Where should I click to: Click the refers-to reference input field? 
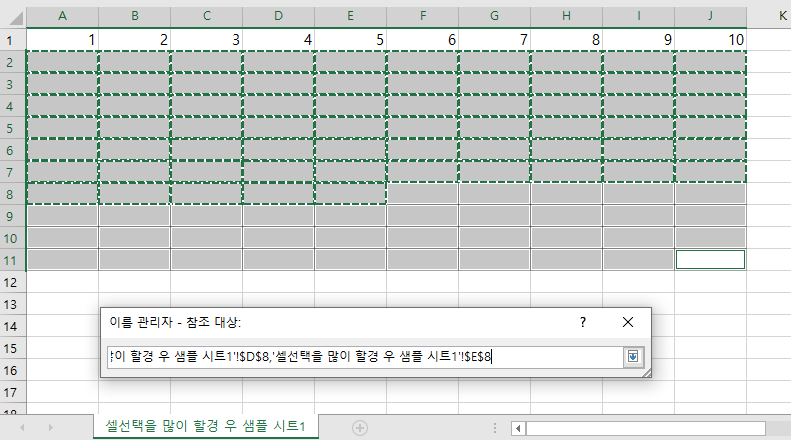pos(365,357)
